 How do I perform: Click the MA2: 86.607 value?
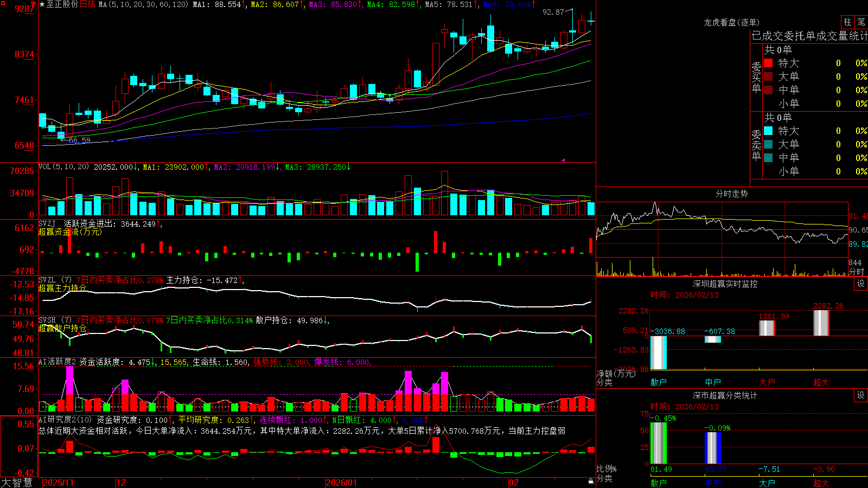[277, 4]
